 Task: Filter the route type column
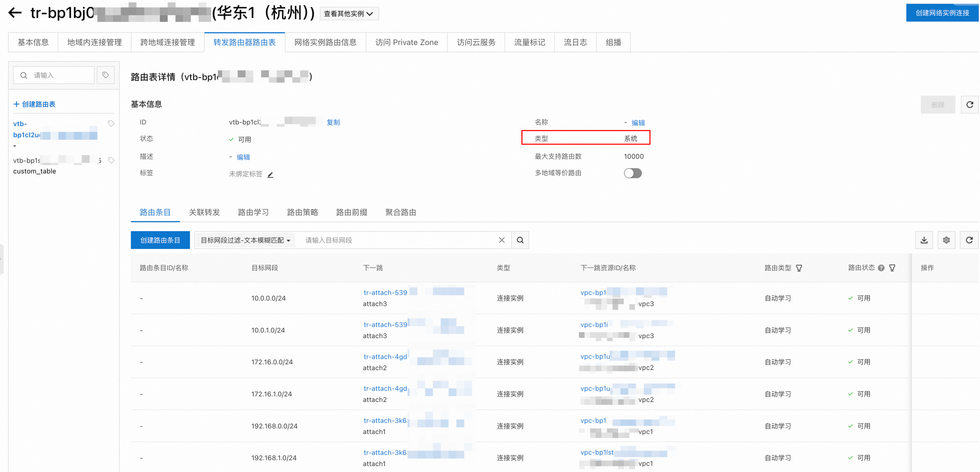point(799,268)
